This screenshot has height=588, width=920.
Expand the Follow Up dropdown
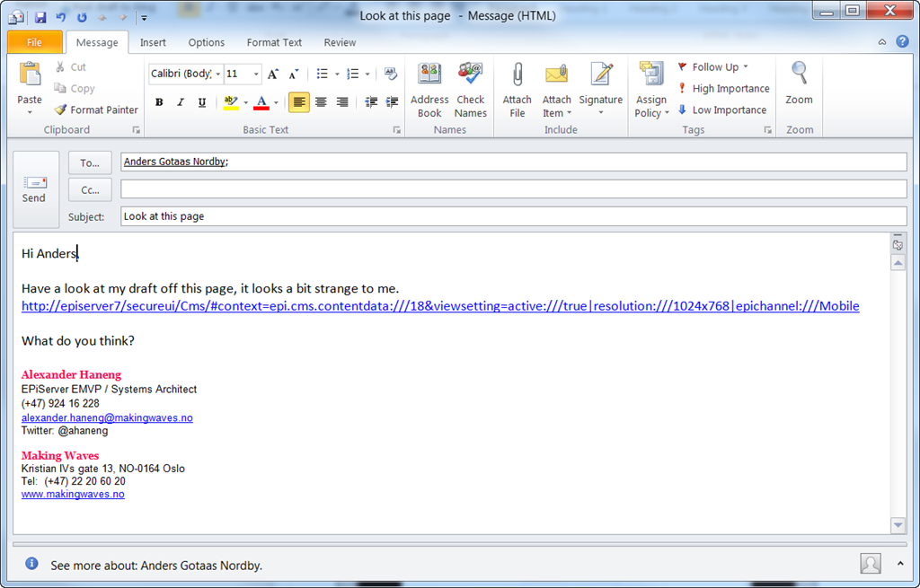745,67
